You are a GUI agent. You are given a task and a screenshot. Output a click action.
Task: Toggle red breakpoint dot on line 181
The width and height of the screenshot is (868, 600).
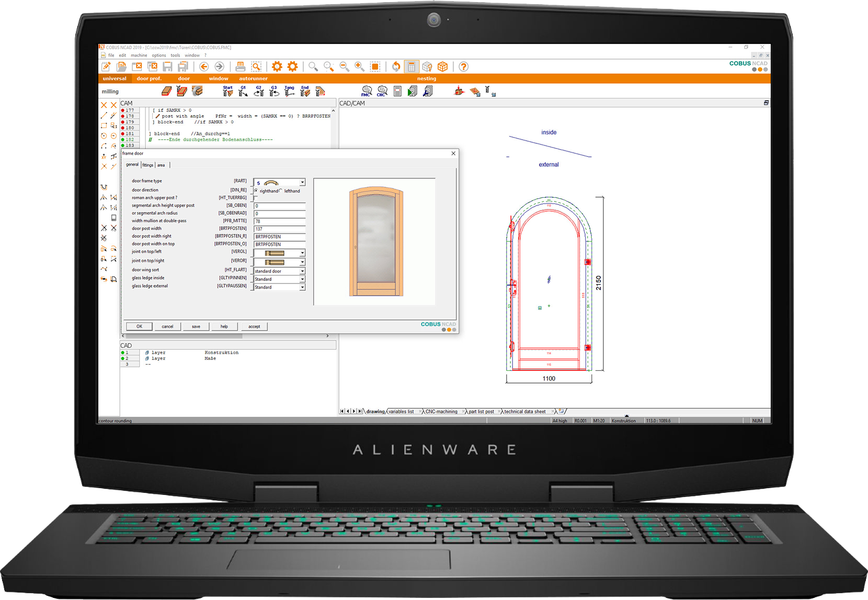click(x=123, y=134)
